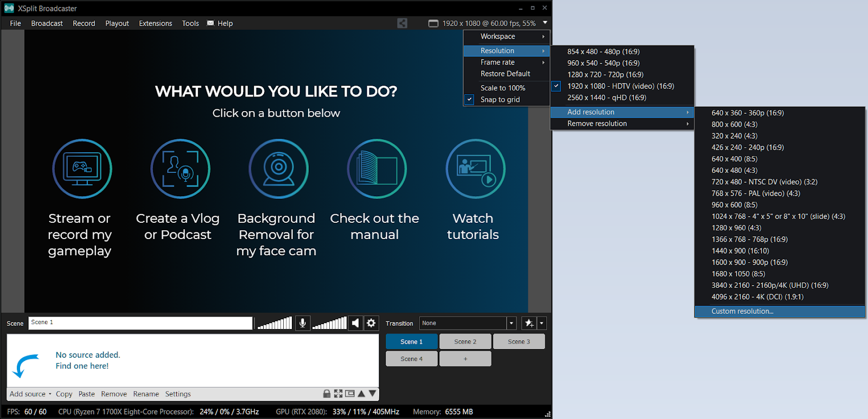The width and height of the screenshot is (868, 419).
Task: Open the File menu
Action: click(x=15, y=23)
